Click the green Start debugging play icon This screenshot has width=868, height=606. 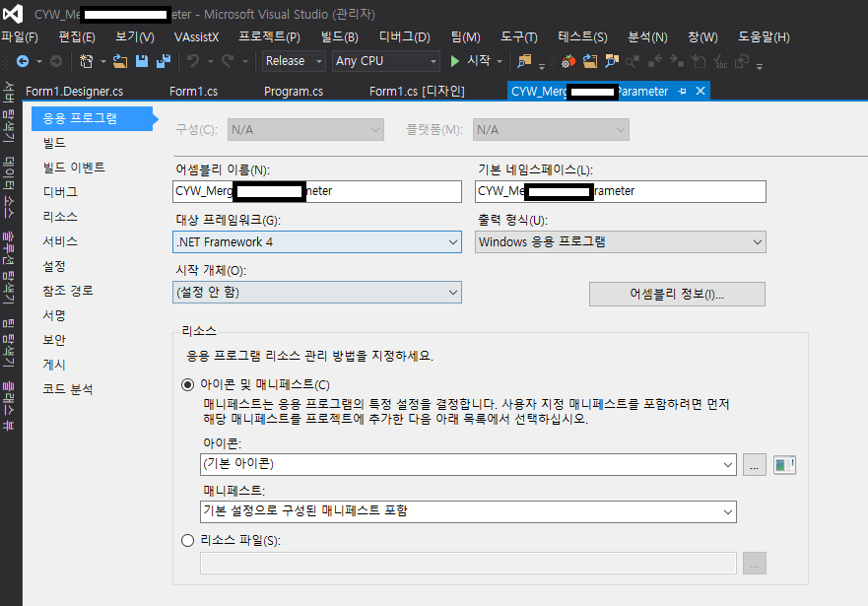pyautogui.click(x=454, y=61)
